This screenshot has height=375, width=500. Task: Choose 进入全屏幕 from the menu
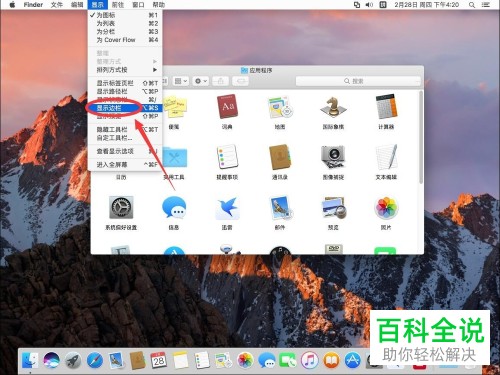(x=125, y=164)
